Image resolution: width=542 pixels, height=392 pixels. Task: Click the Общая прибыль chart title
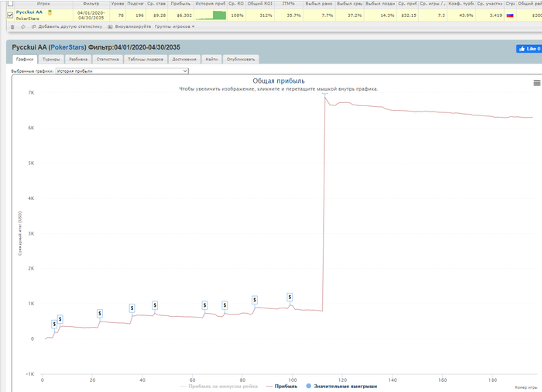(x=279, y=81)
